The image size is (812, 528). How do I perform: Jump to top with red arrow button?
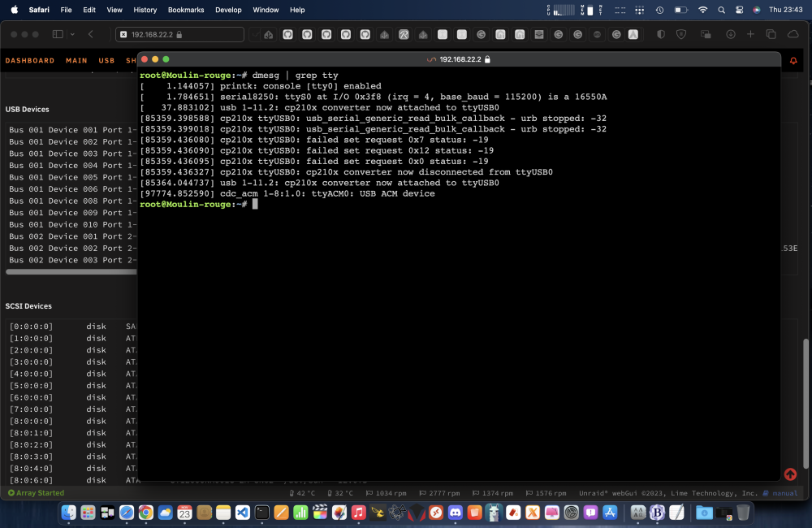tap(790, 474)
